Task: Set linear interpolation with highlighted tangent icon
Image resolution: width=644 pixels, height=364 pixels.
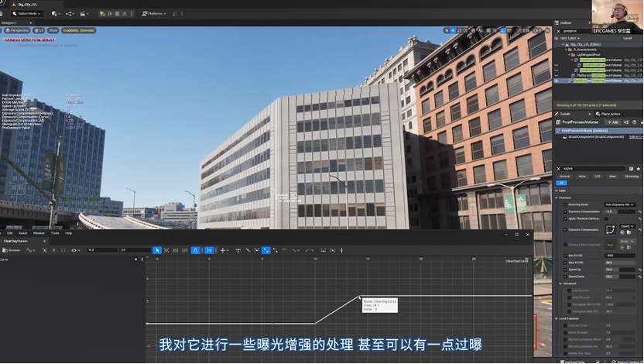Action: pyautogui.click(x=266, y=250)
